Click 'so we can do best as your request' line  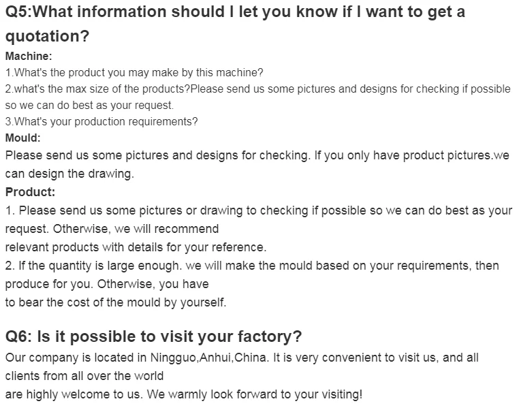point(89,106)
